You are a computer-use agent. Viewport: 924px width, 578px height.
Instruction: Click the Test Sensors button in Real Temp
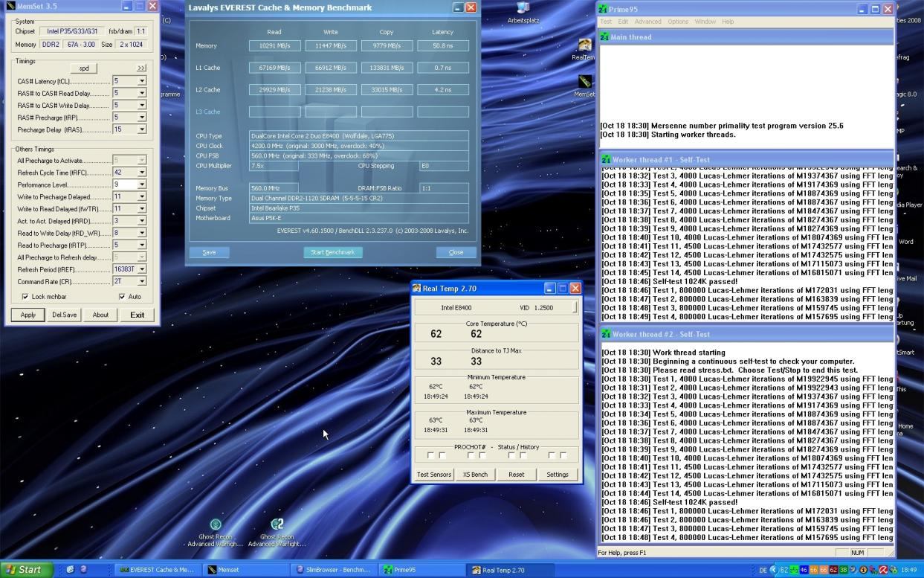[x=434, y=474]
